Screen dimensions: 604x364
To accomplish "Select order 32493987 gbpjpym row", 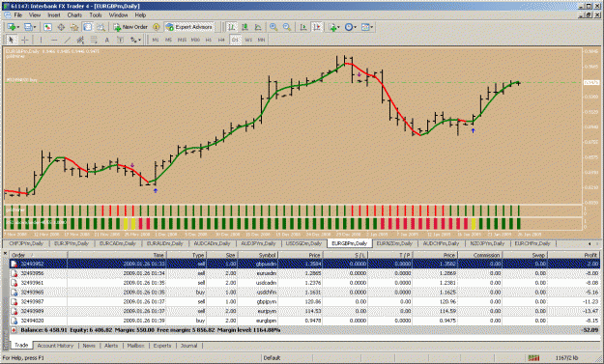I will [304, 301].
